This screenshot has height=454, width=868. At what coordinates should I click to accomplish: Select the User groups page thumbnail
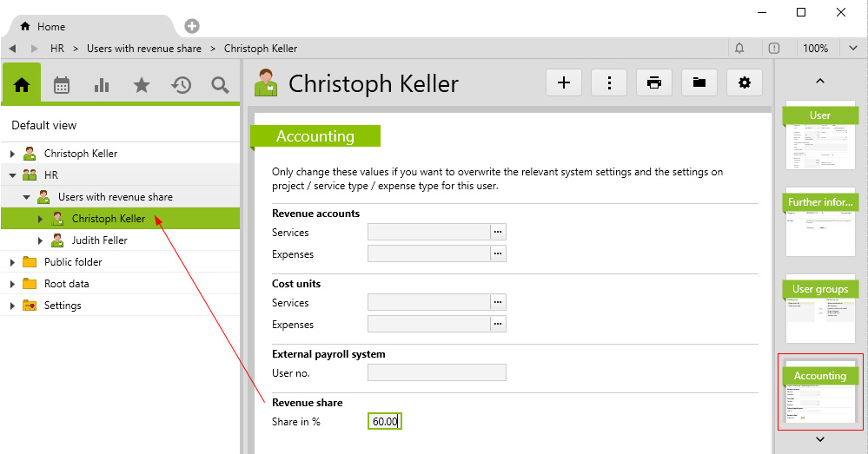coord(820,309)
